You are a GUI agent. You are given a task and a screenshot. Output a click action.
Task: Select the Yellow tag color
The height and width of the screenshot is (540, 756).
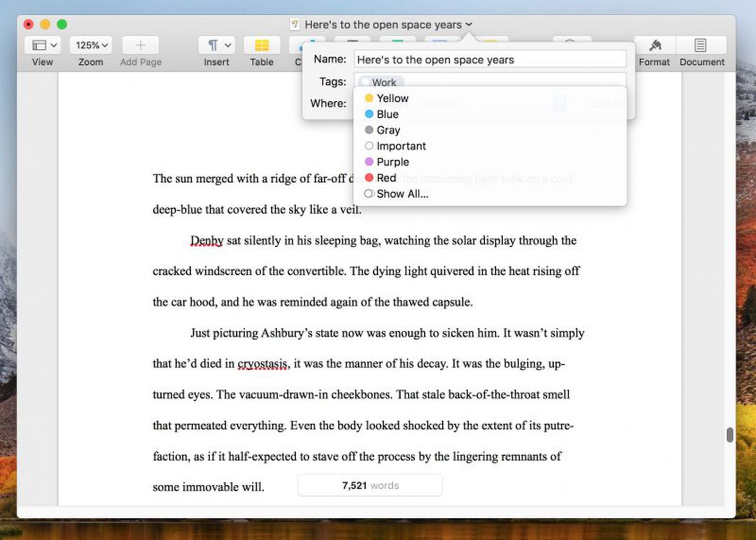392,98
